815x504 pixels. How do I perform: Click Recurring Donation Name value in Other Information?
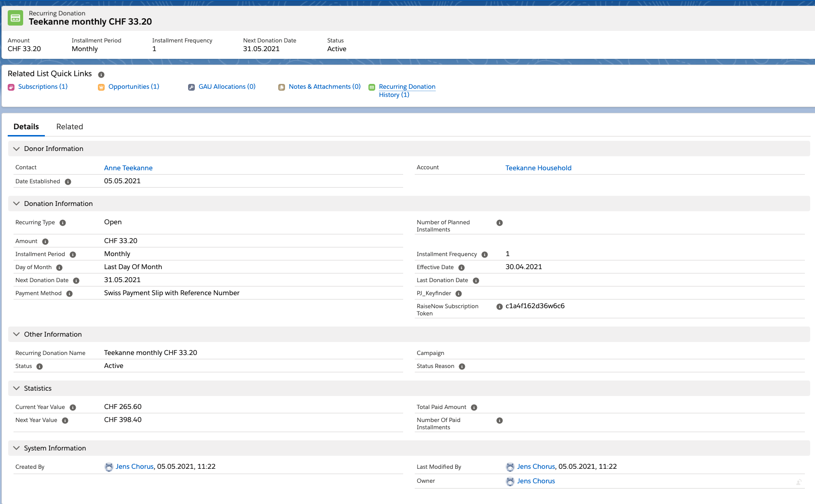(150, 353)
